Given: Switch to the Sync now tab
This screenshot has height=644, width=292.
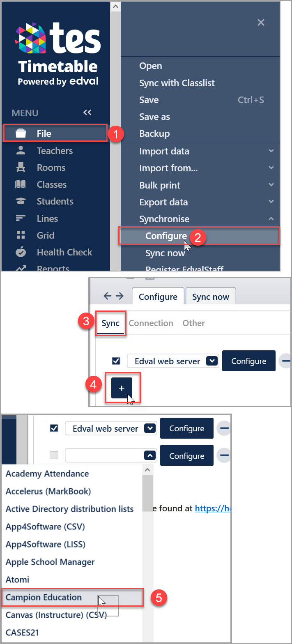Looking at the screenshot, I should tap(211, 297).
